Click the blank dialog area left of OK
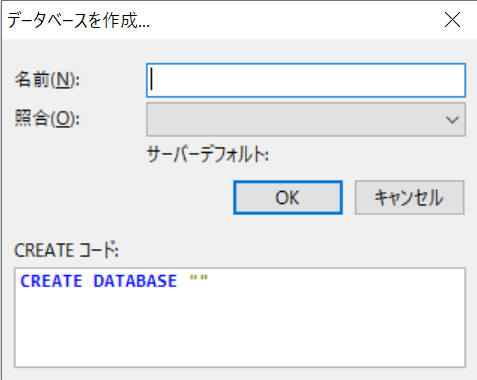This screenshot has height=380, width=477. [x=123, y=198]
